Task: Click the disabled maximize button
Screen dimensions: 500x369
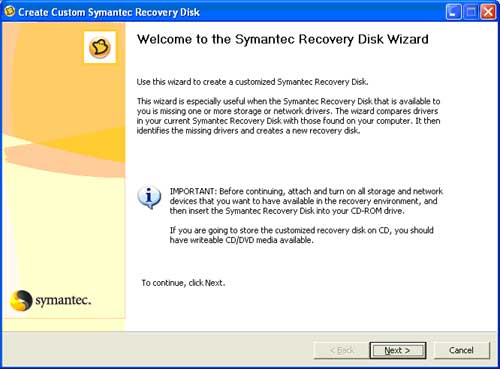Action: point(471,12)
